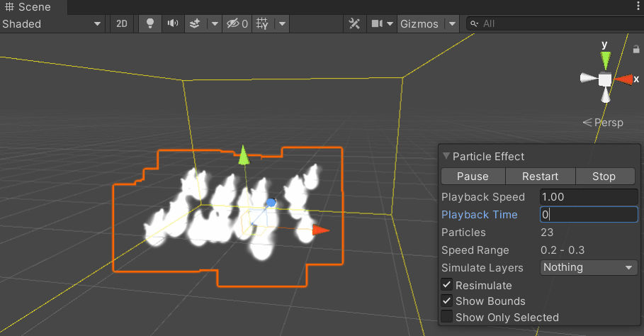Click the Playback Speed label
Screen dimensions: 644x336
(x=483, y=197)
